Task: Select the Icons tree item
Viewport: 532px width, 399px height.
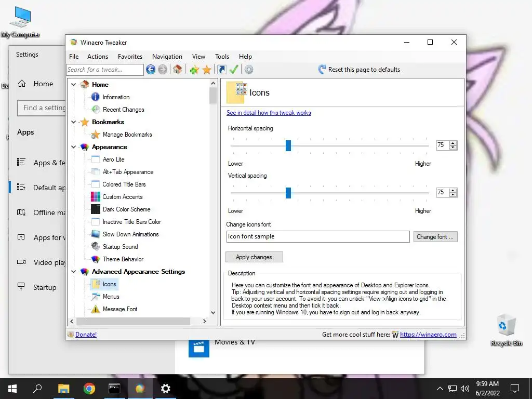Action: point(109,284)
